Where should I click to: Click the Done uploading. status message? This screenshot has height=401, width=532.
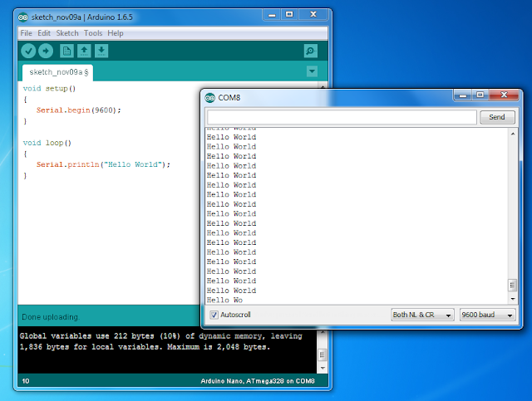(x=51, y=317)
